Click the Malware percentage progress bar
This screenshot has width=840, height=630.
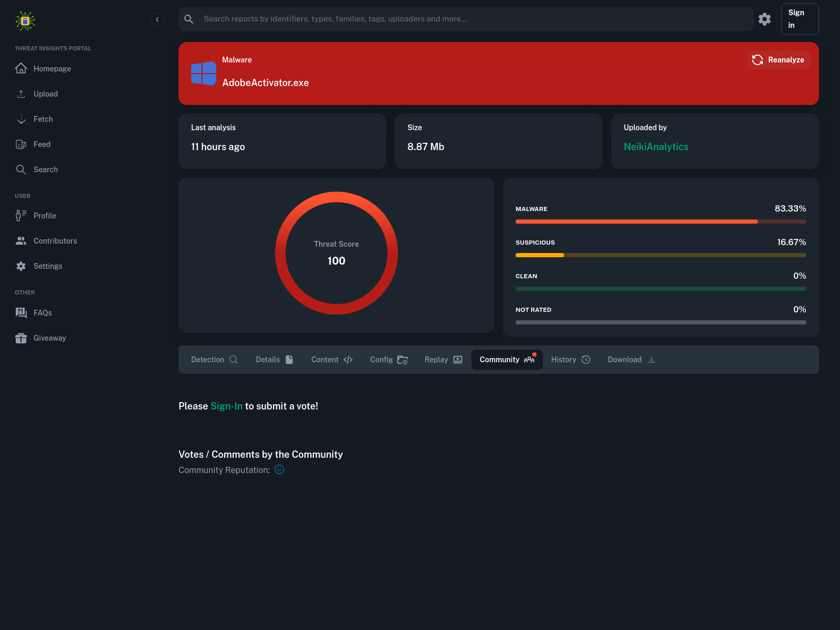(x=660, y=222)
